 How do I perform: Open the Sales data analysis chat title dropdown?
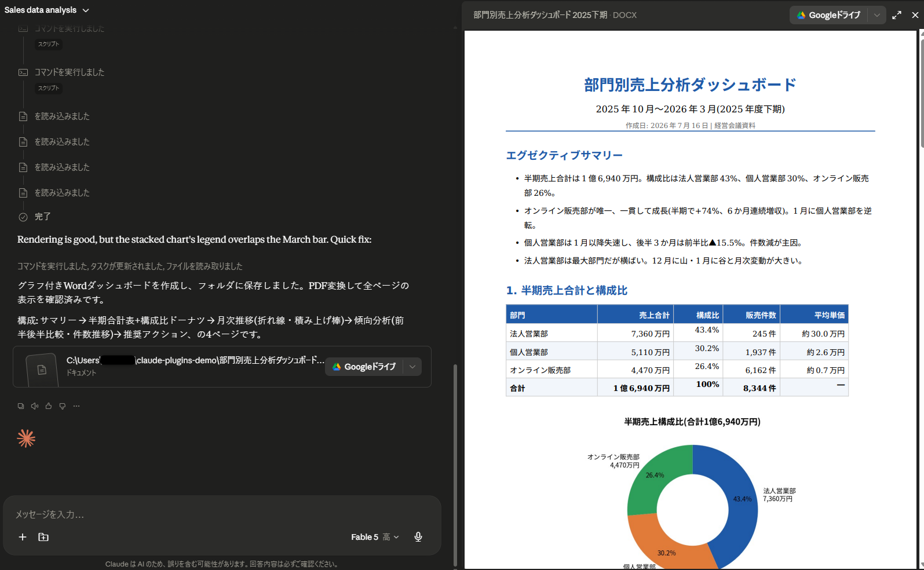tap(46, 10)
